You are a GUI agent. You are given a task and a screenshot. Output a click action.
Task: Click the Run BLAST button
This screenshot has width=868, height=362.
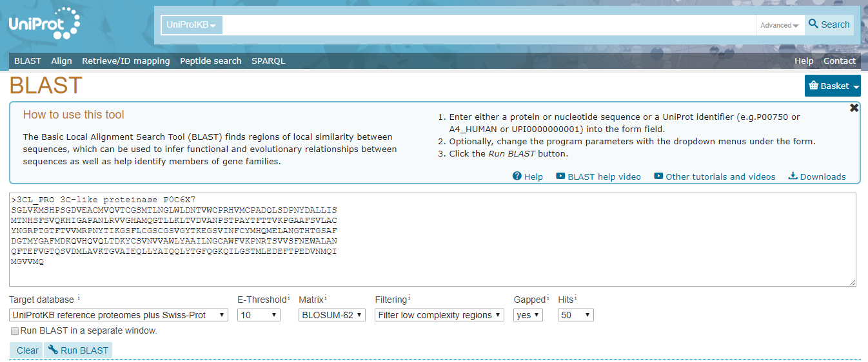(78, 350)
